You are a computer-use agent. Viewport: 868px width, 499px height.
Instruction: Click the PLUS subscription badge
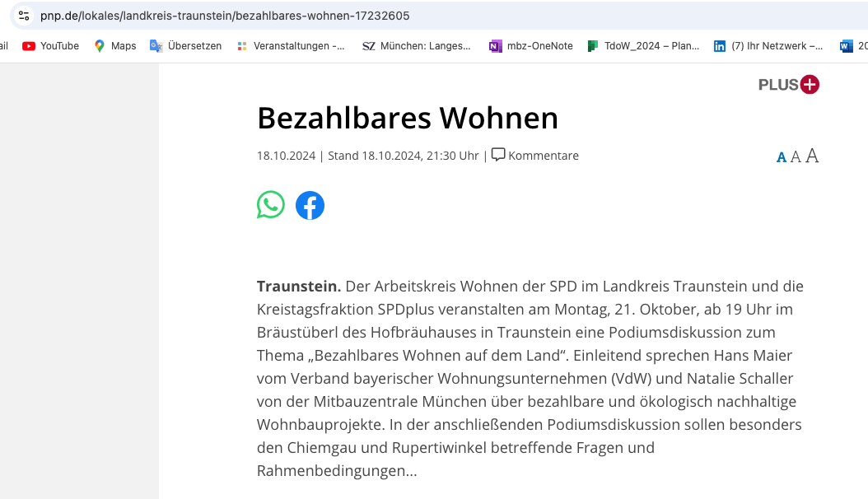(x=788, y=84)
